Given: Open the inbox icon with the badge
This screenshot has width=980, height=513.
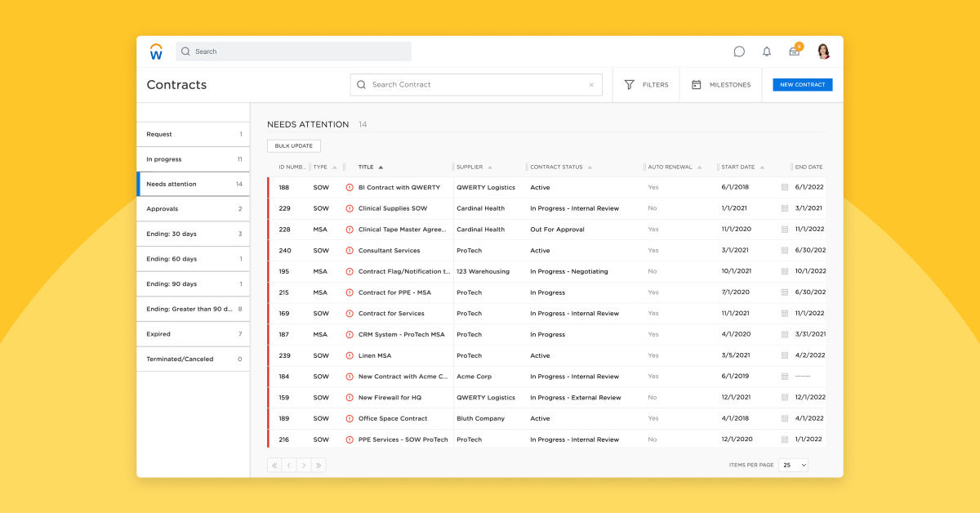Looking at the screenshot, I should 793,51.
